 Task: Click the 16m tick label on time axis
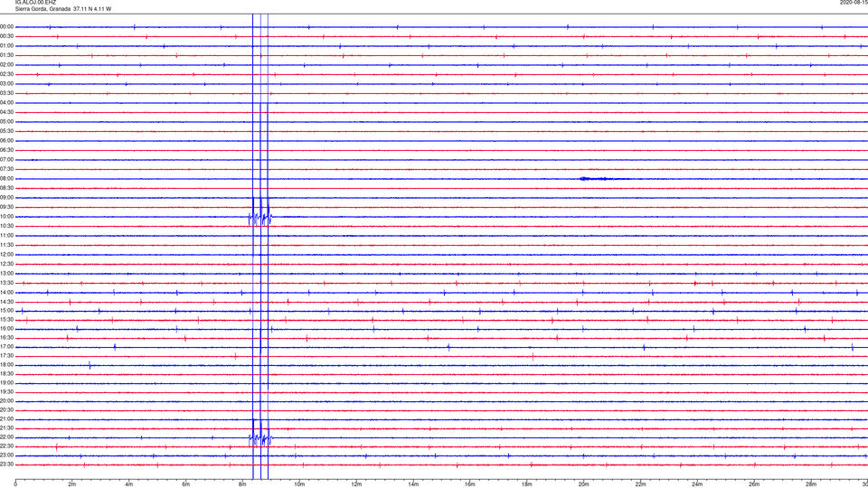coord(470,484)
